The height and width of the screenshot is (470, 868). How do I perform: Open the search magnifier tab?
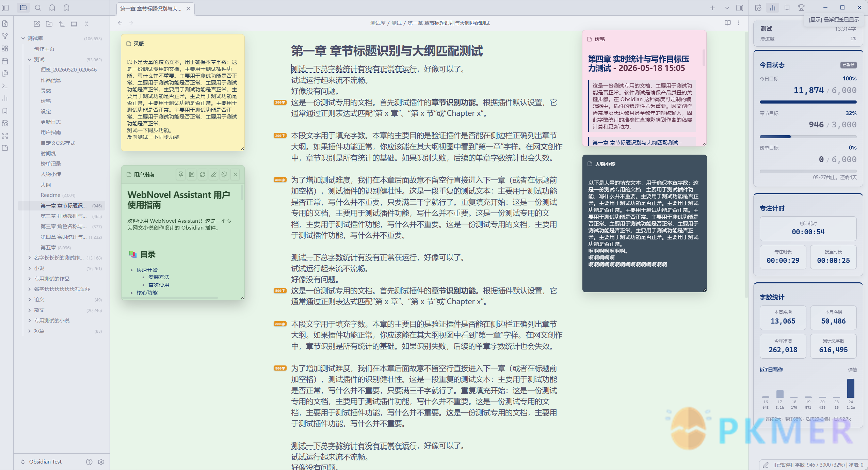point(38,7)
